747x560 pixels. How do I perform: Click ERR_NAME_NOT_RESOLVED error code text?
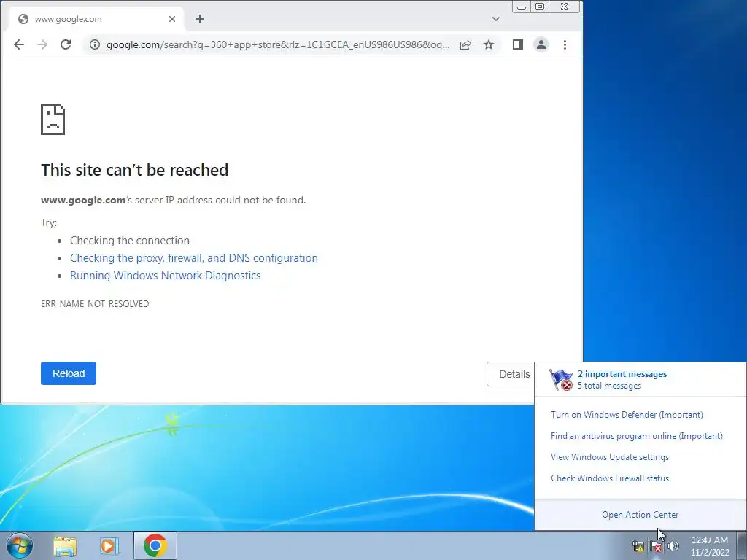point(95,304)
